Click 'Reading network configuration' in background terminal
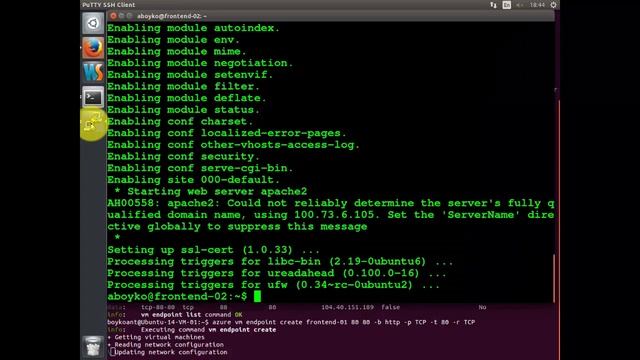640x360 pixels. [x=169, y=345]
